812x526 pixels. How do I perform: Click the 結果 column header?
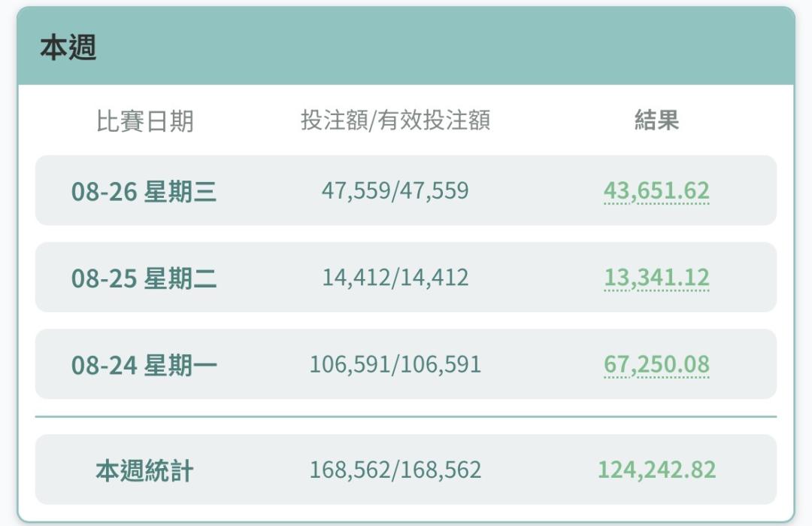656,120
